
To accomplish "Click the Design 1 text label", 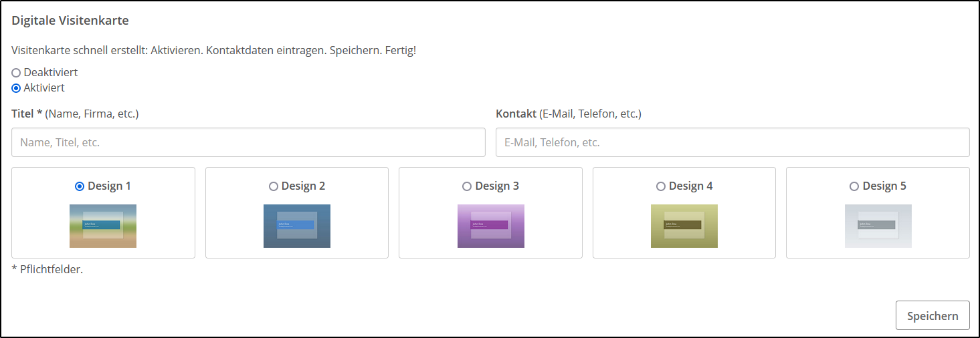I will point(110,186).
